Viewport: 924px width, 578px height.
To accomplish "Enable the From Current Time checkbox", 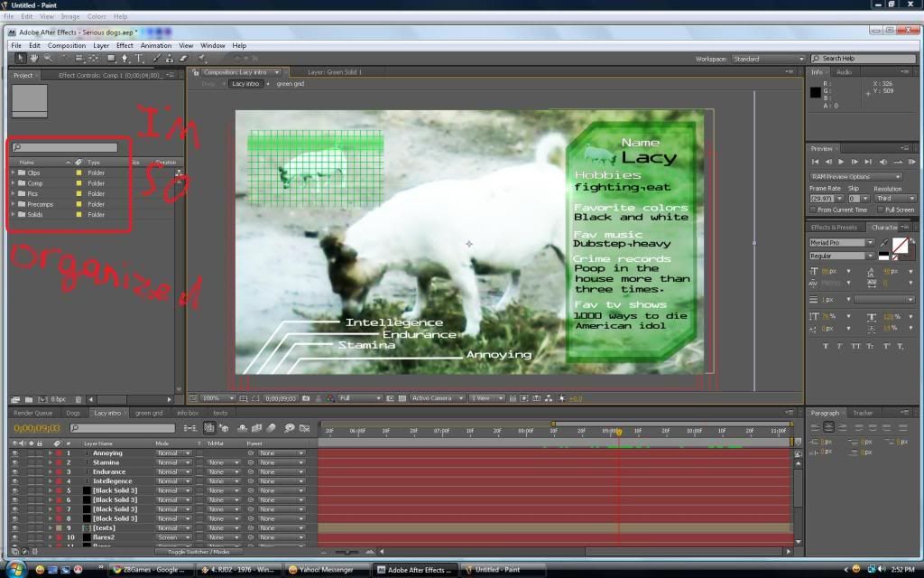I will [x=814, y=210].
